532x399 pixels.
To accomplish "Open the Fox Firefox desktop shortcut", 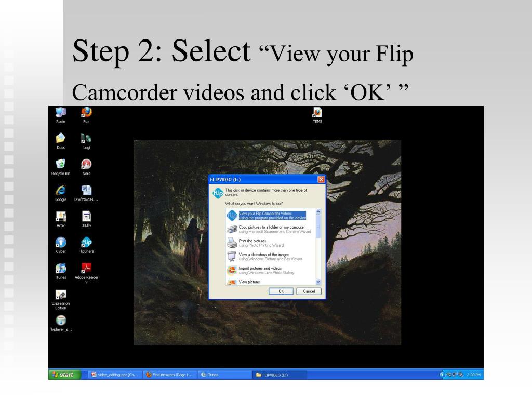I will pyautogui.click(x=87, y=115).
